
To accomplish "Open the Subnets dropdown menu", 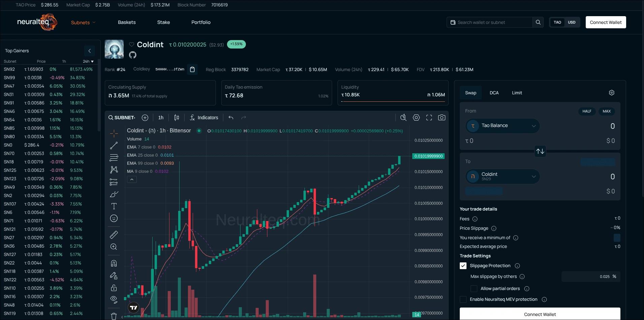I will click(83, 23).
